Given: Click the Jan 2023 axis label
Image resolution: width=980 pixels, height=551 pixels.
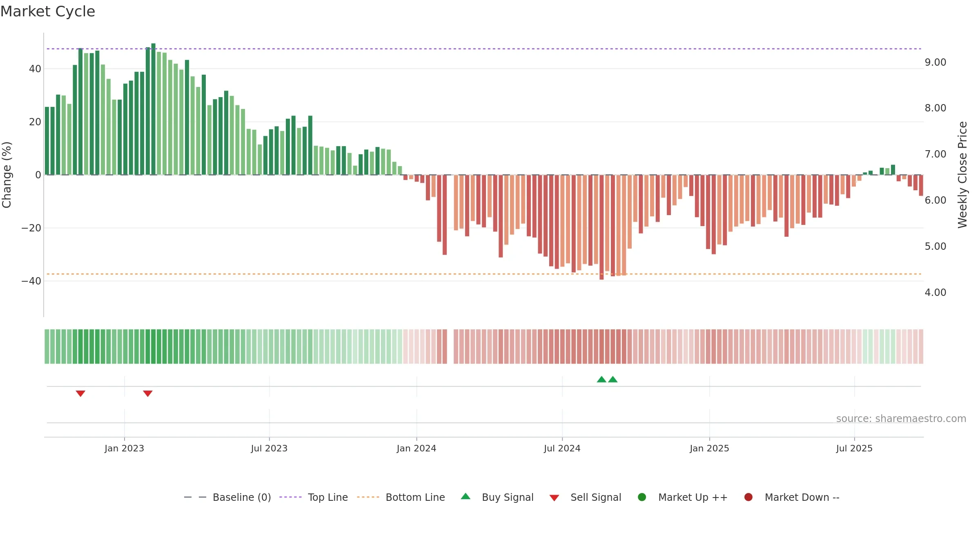Looking at the screenshot, I should click(124, 449).
